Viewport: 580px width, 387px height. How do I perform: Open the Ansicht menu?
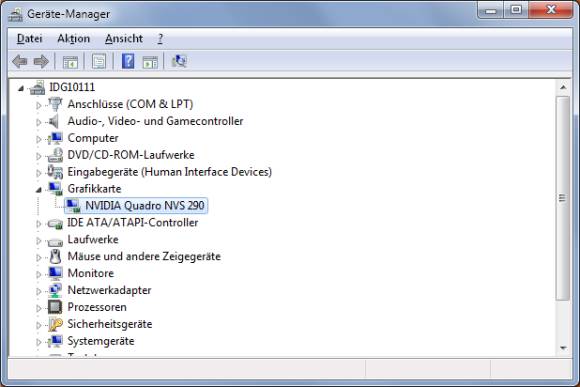[124, 38]
